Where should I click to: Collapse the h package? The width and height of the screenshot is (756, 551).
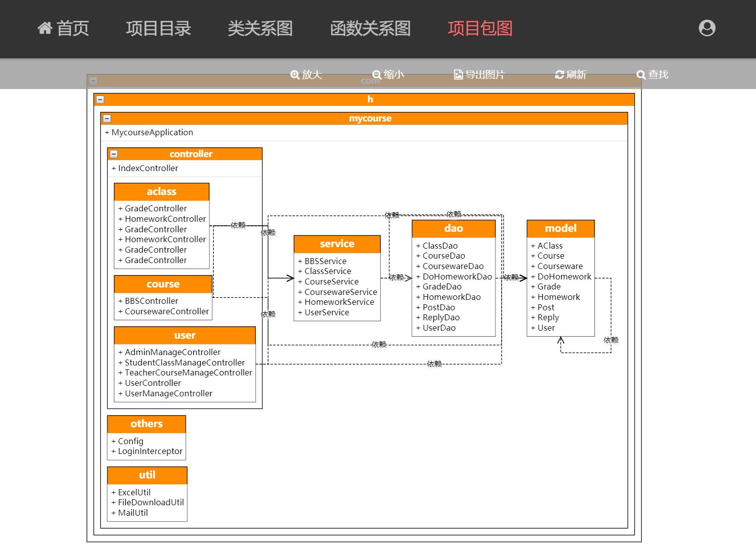pos(100,99)
